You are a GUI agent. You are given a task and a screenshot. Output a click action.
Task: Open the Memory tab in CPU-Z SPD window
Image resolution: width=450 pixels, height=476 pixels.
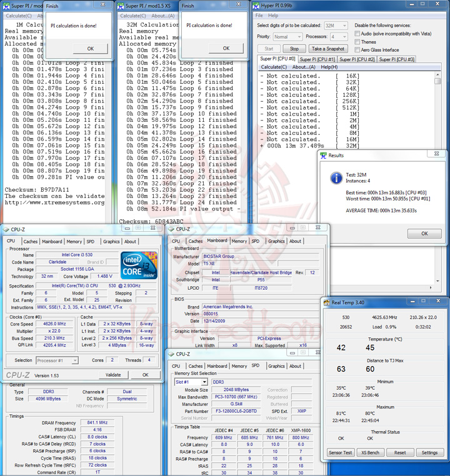pos(239,367)
